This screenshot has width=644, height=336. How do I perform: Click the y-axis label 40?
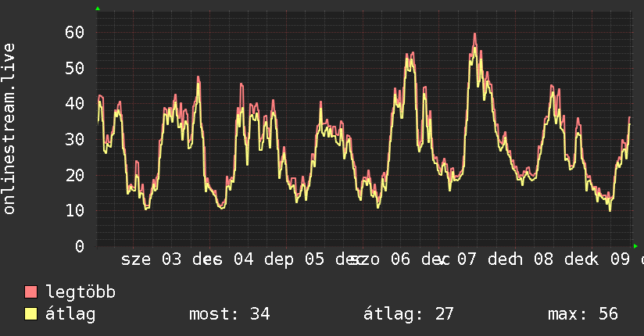(75, 103)
